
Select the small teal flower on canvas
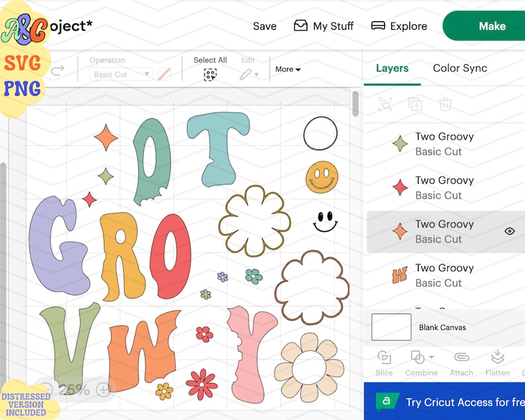pyautogui.click(x=254, y=276)
